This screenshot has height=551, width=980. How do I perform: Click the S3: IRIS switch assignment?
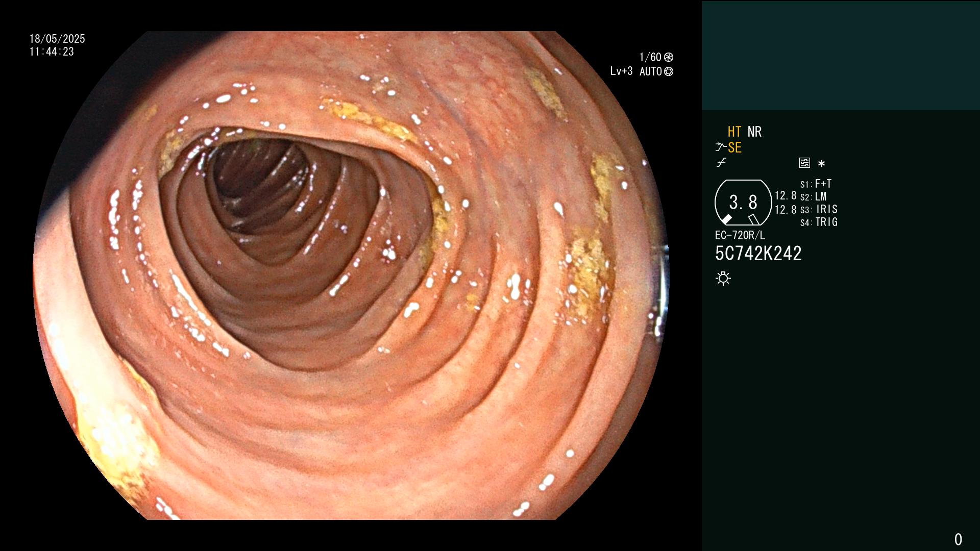[x=819, y=209]
